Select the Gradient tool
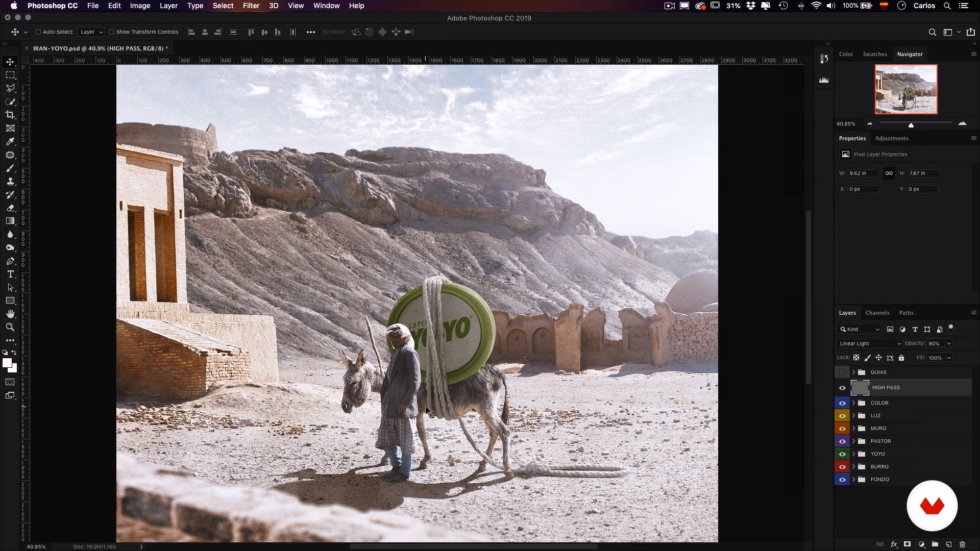 (10, 221)
